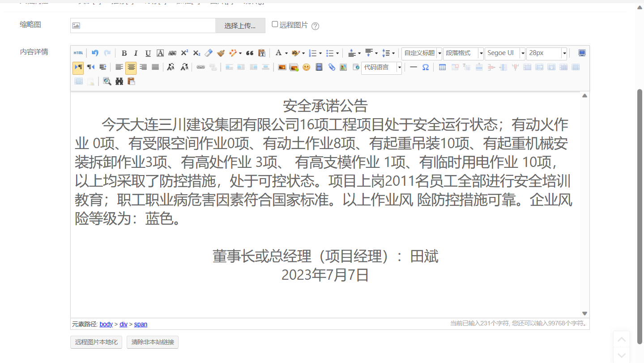Apply highlight color with the ab icon
This screenshot has width=644, height=363.
[x=295, y=53]
